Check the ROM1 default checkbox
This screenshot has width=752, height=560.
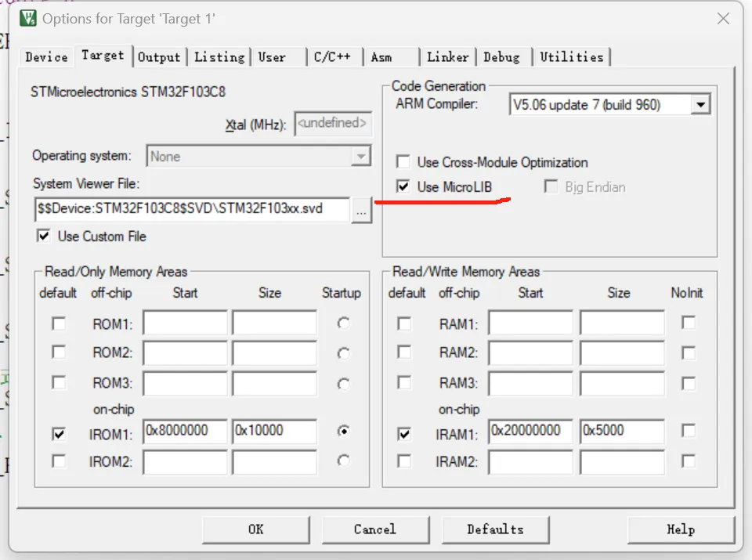point(59,323)
